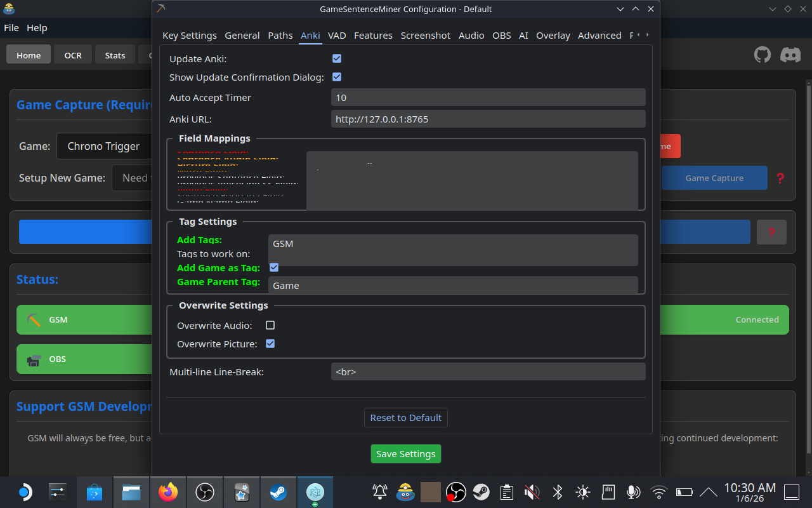The image size is (812, 508).
Task: Open the Discord icon in the header
Action: (790, 54)
